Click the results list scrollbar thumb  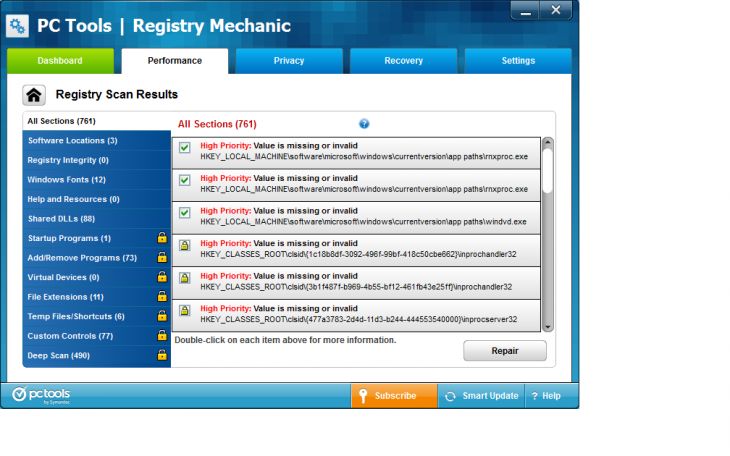tap(548, 170)
